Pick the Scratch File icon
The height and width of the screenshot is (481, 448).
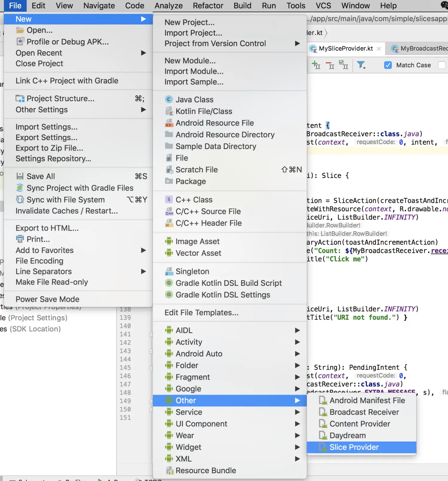169,170
